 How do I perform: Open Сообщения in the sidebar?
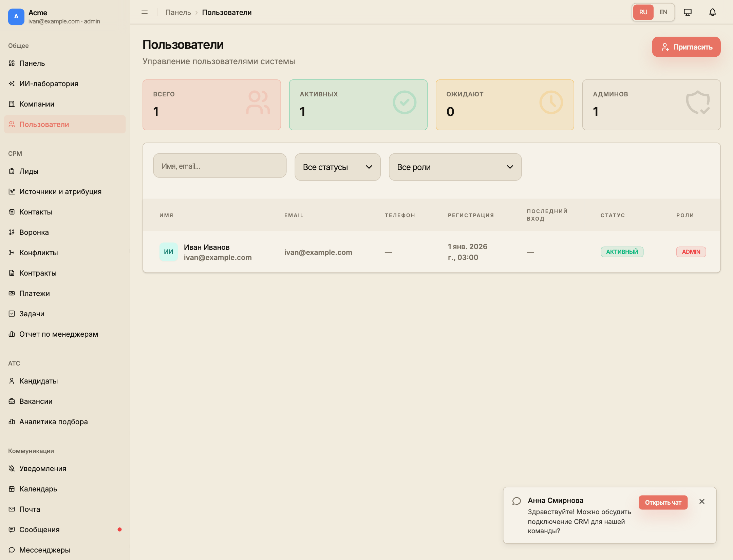point(65,529)
